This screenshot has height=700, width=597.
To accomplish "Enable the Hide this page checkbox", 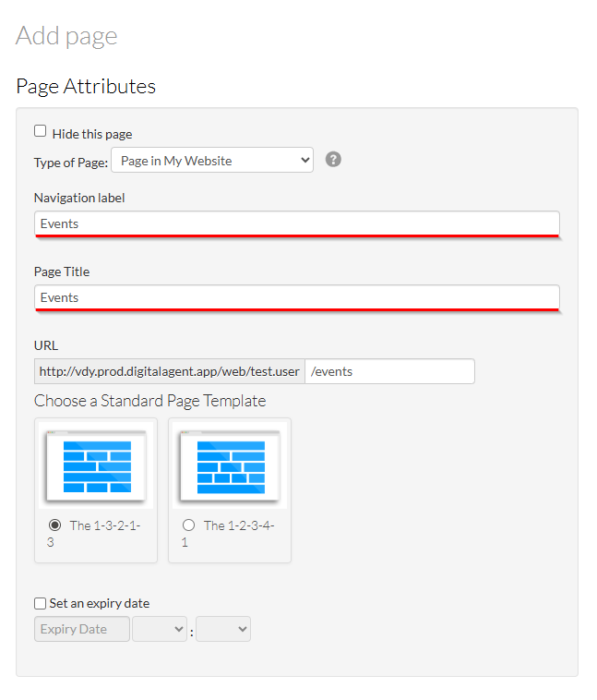I will point(41,131).
